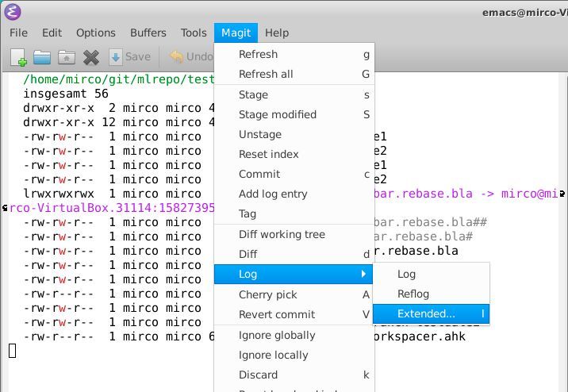Open the File menu
The width and height of the screenshot is (568, 392).
18,33
